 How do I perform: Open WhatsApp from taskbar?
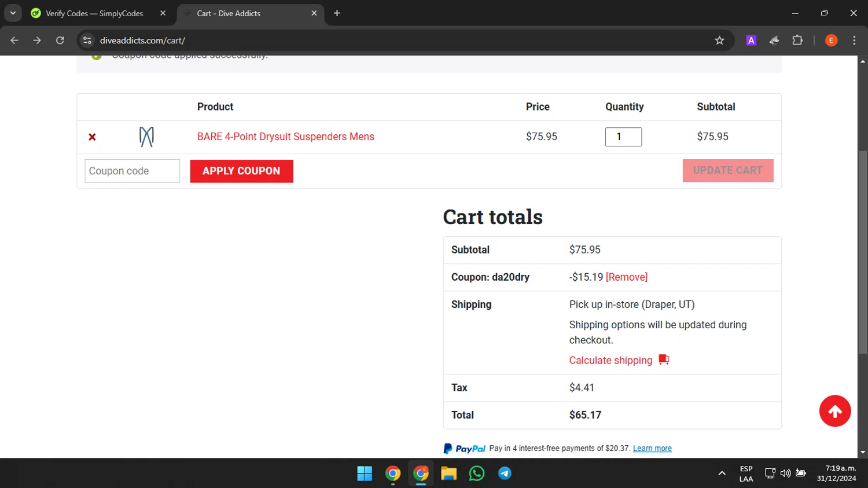coord(477,474)
